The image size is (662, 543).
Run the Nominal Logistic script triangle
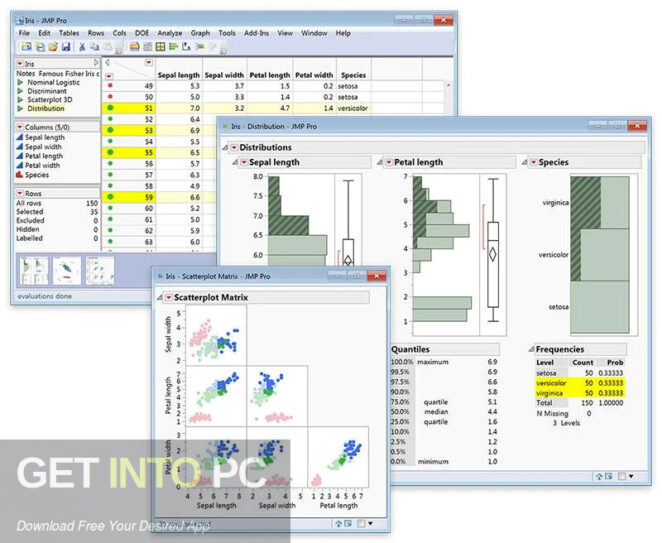[x=20, y=82]
